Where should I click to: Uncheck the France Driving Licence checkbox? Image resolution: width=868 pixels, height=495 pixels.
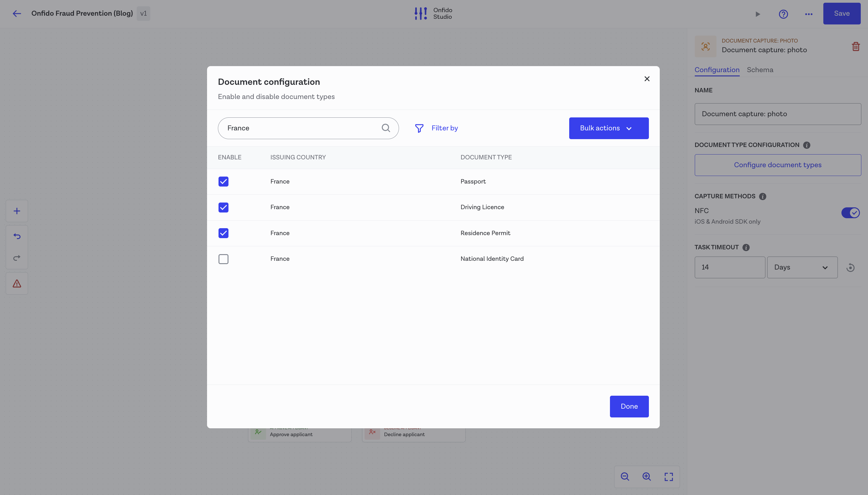[223, 207]
